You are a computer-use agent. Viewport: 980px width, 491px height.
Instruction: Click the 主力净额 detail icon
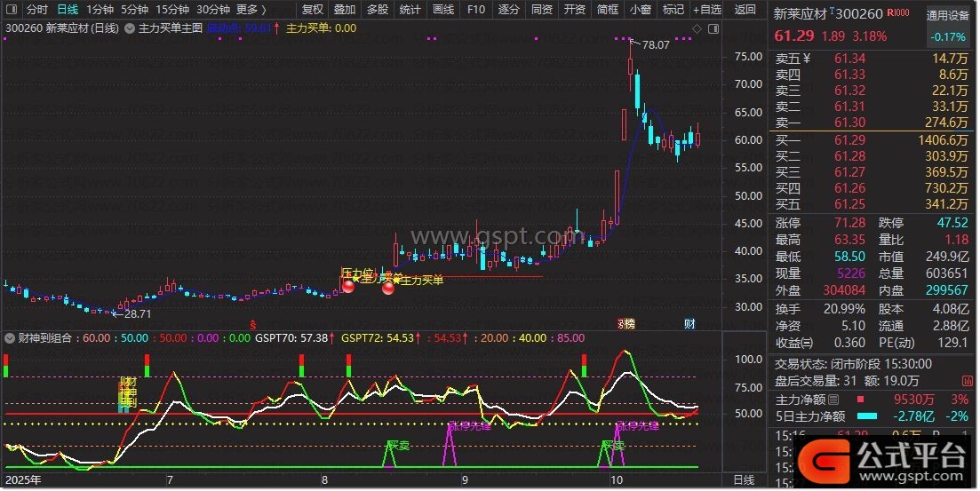(x=833, y=400)
